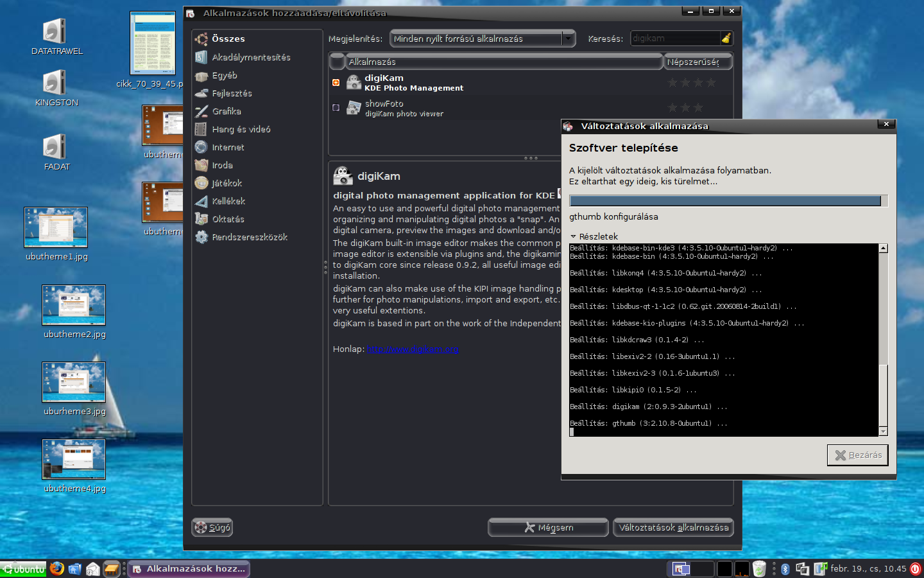
Task: Click the Bluetooth tray icon
Action: 785,569
